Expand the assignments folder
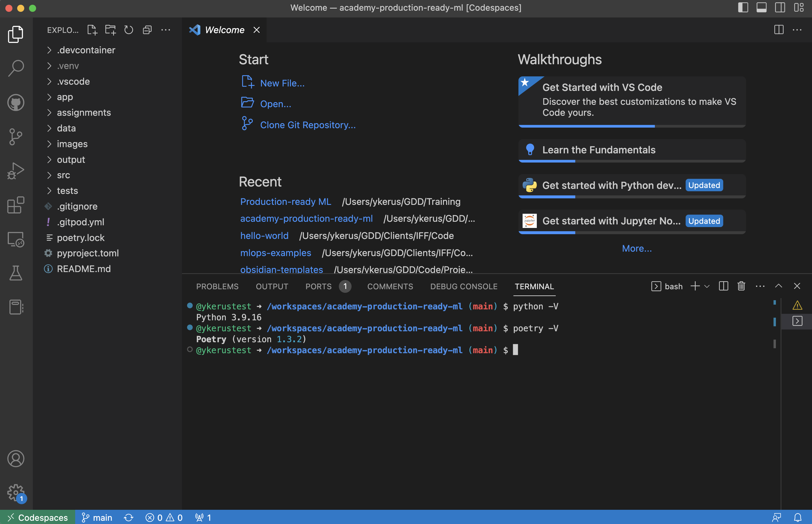Viewport: 812px width, 524px height. coord(84,112)
